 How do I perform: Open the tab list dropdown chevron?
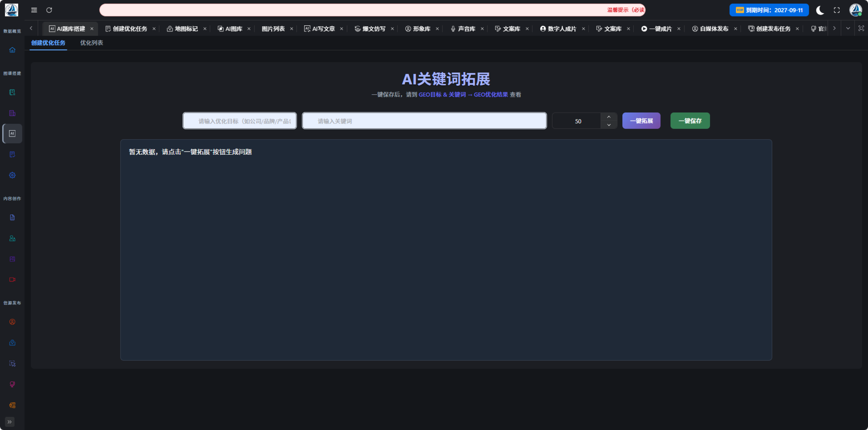coord(848,28)
